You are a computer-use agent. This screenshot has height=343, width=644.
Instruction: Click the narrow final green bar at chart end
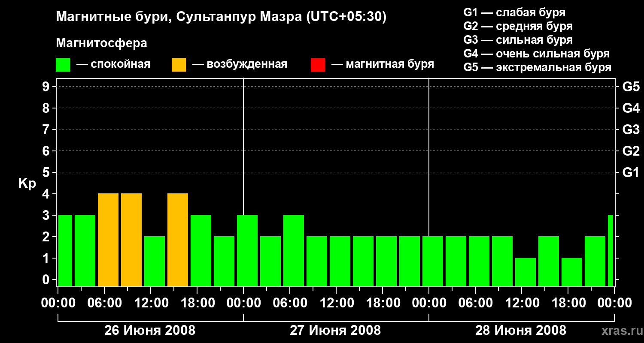tap(611, 251)
